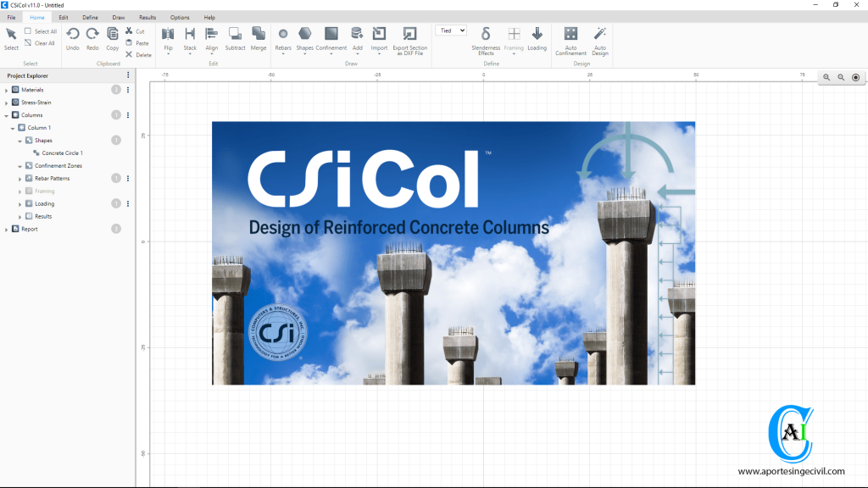The image size is (868, 488).
Task: Click the Undo icon
Action: (72, 34)
